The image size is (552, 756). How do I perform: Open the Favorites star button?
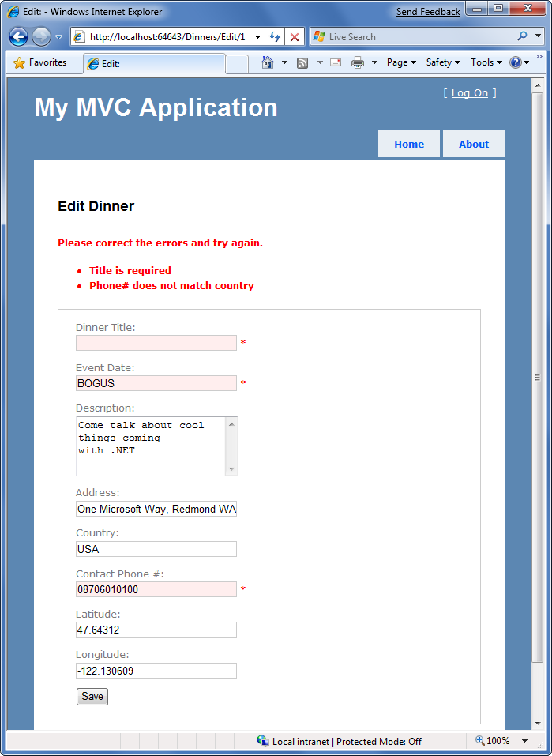coord(40,62)
